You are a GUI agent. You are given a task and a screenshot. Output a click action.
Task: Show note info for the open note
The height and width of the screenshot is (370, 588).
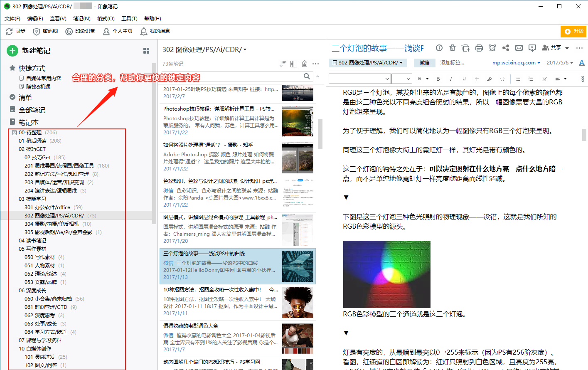[439, 48]
